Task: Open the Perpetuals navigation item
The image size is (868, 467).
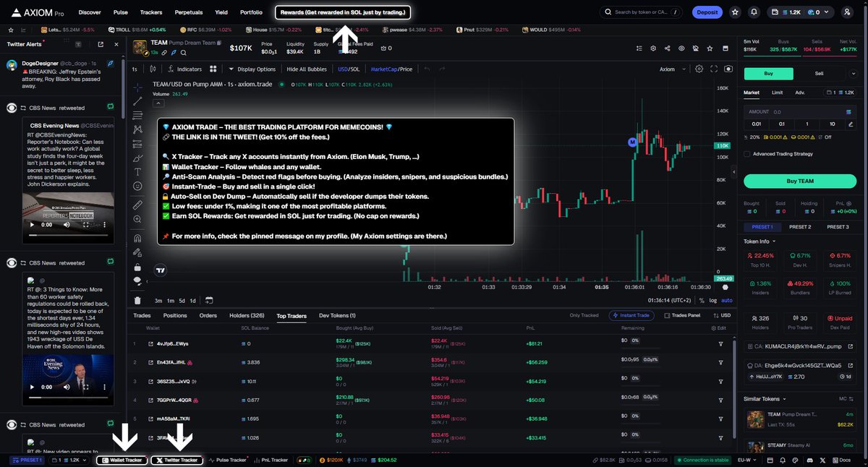Action: pos(188,12)
